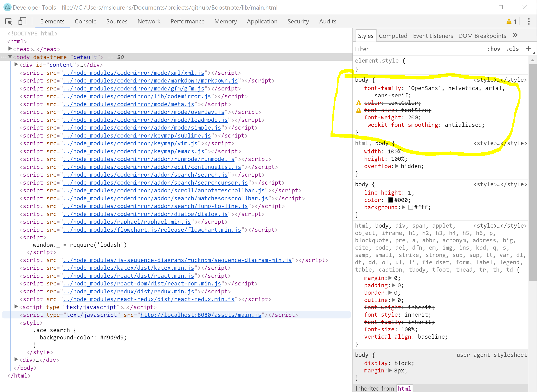Expand the div id="content" node
Image resolution: width=537 pixels, height=392 pixels.
(x=16, y=64)
